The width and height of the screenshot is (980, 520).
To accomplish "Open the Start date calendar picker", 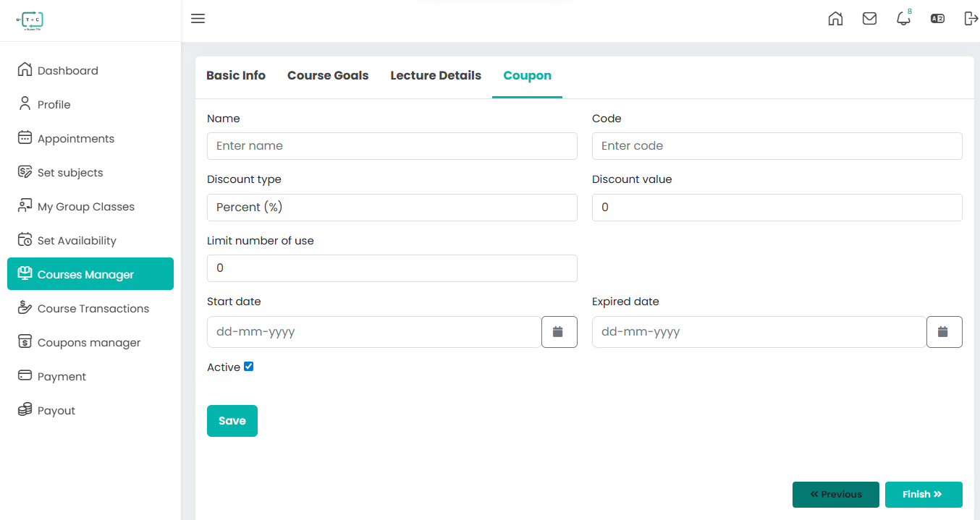I will [x=559, y=332].
